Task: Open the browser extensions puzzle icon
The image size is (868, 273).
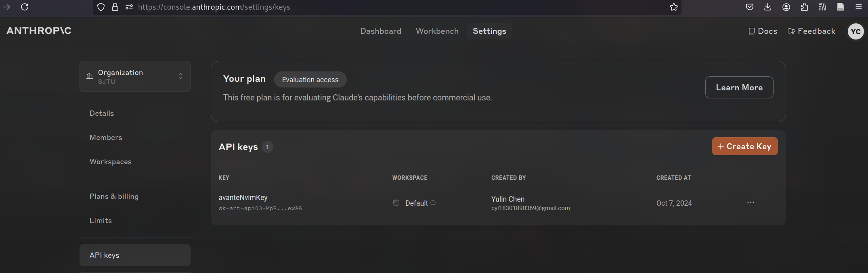Action: click(804, 7)
